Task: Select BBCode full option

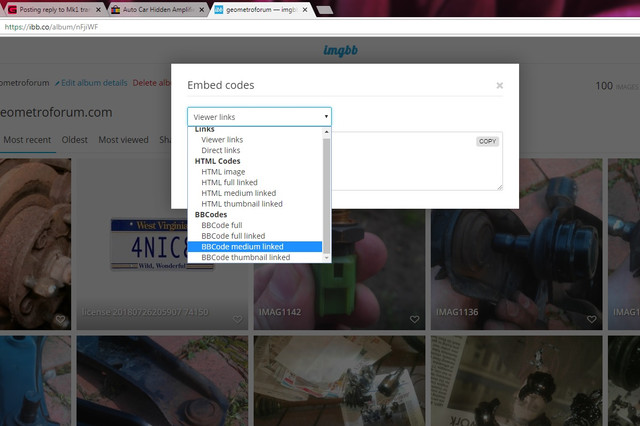Action: click(x=222, y=225)
